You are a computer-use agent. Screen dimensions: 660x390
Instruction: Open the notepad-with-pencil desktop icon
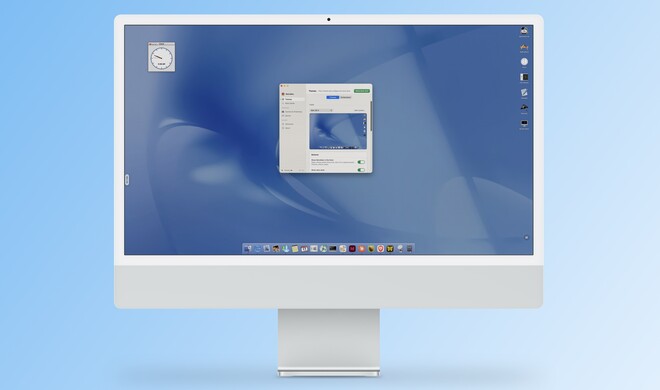[x=524, y=93]
